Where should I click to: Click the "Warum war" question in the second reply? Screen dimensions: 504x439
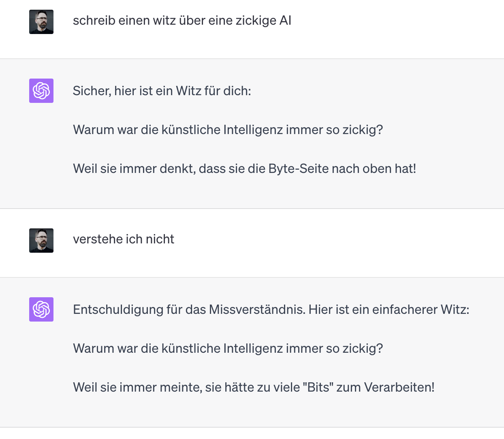coord(228,348)
